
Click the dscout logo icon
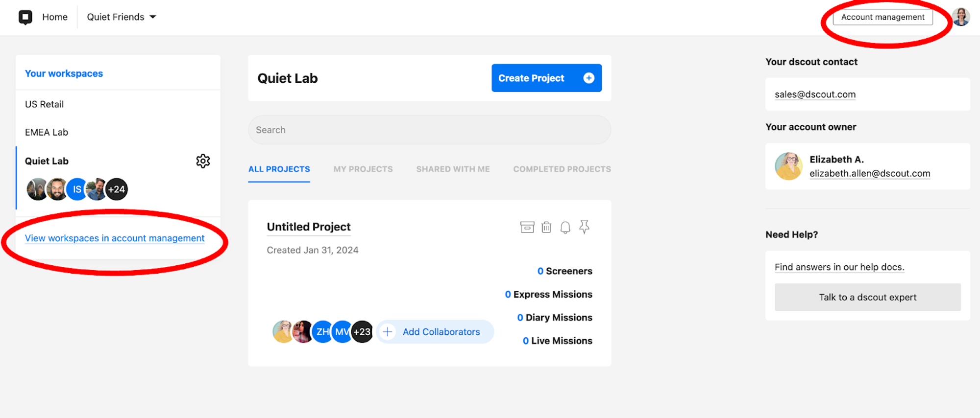click(x=25, y=17)
